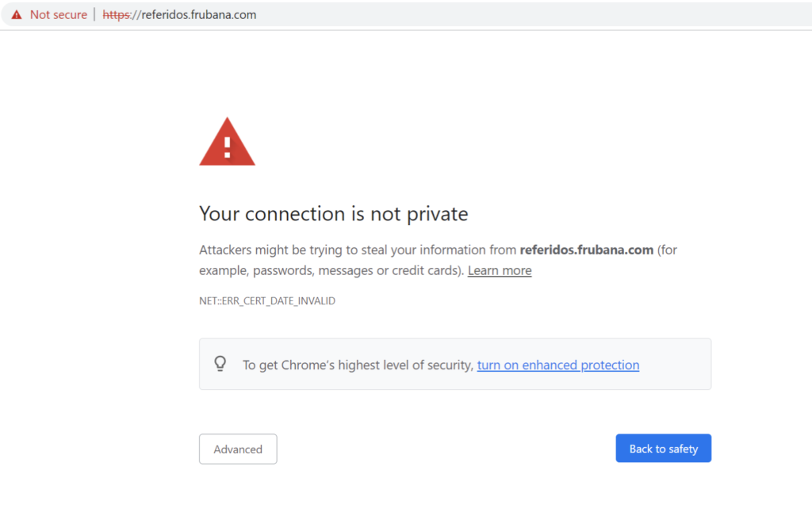Click the separator beside the Not secure label
This screenshot has width=812, height=516.
(94, 14)
